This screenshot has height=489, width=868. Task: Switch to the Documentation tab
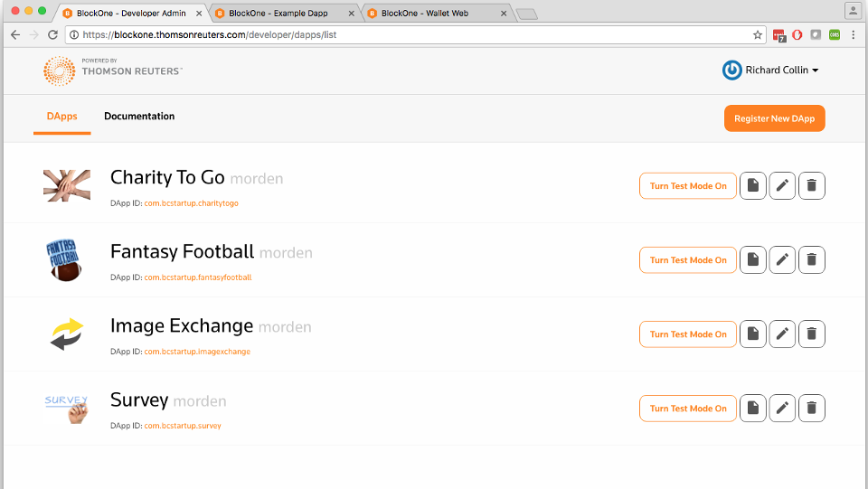[139, 117]
